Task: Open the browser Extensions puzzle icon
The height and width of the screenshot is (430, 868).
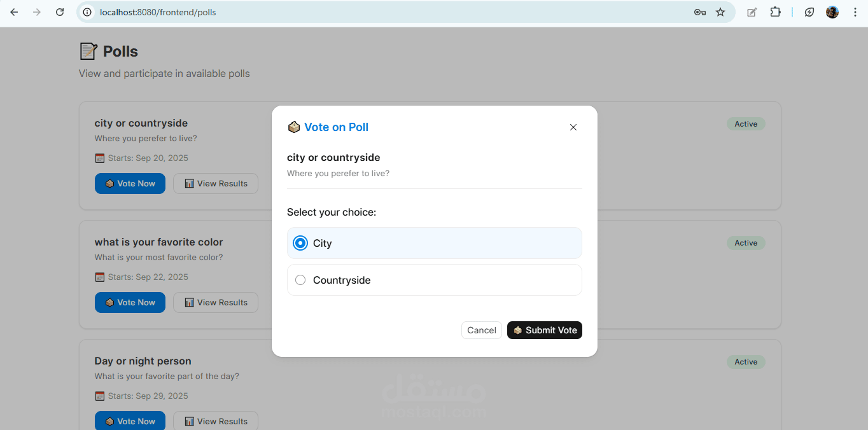Action: click(x=775, y=12)
